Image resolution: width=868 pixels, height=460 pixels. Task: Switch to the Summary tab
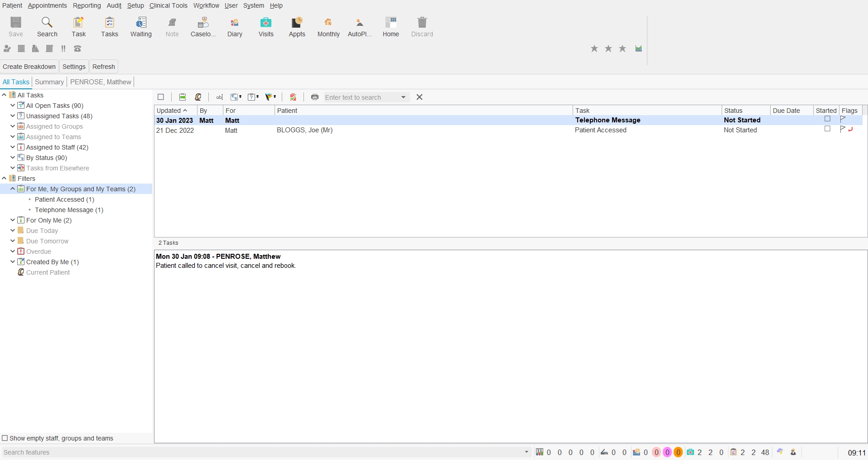[x=49, y=82]
